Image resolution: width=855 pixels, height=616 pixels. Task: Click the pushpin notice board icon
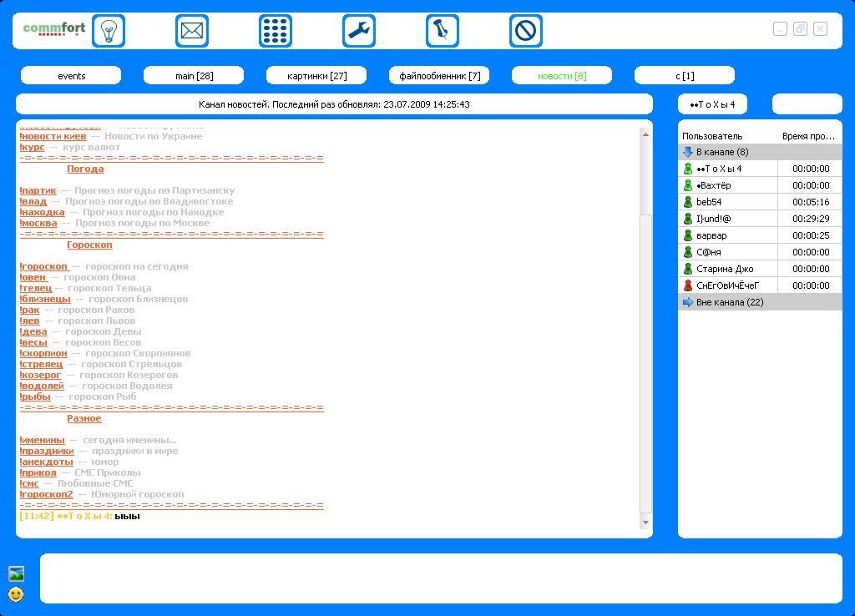(443, 32)
